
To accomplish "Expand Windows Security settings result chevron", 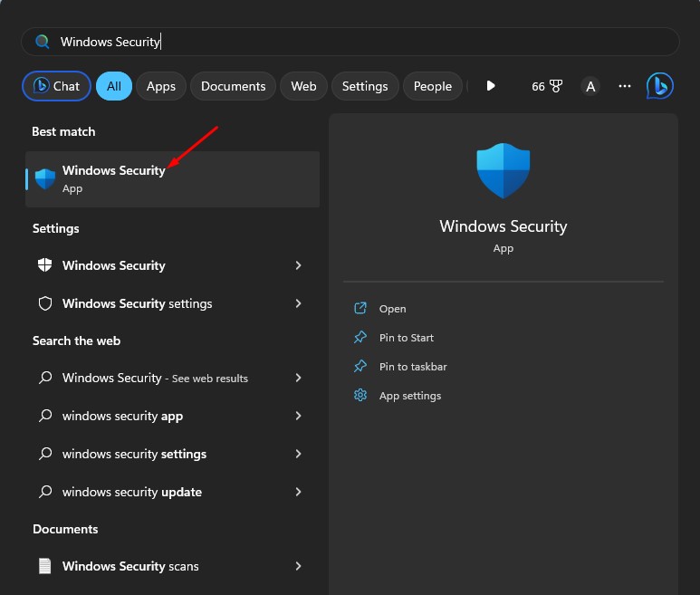I will coord(299,303).
